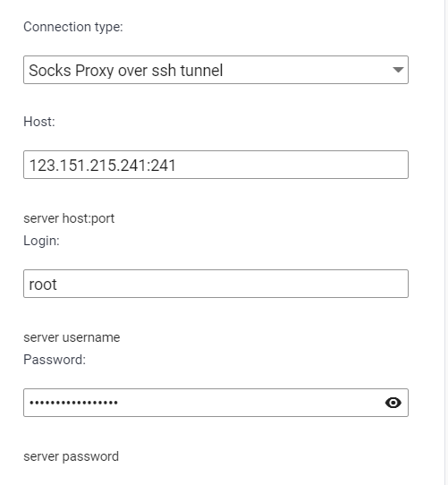Focus the Host input field
Image resolution: width=448 pixels, height=485 pixels.
(216, 165)
